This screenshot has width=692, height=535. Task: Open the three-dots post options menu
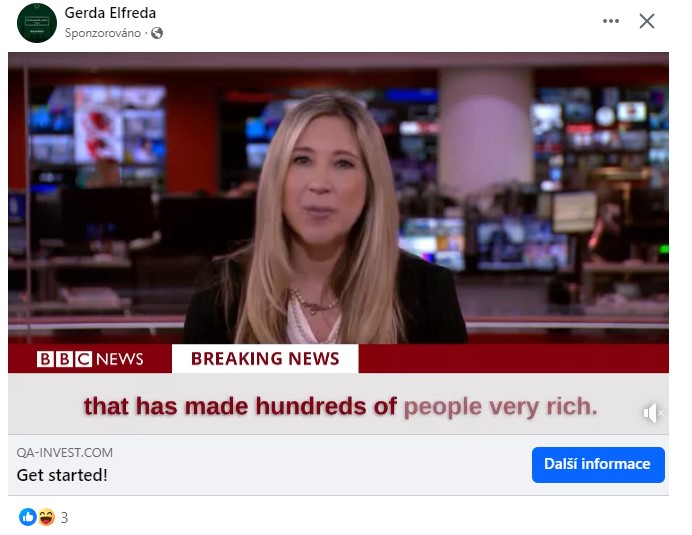610,21
